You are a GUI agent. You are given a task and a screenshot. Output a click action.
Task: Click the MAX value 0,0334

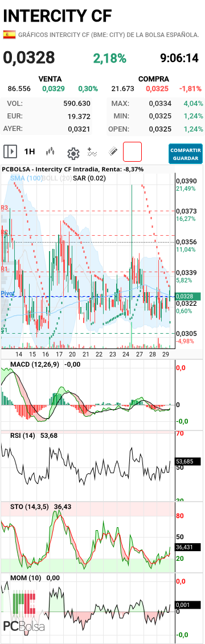[x=160, y=104]
